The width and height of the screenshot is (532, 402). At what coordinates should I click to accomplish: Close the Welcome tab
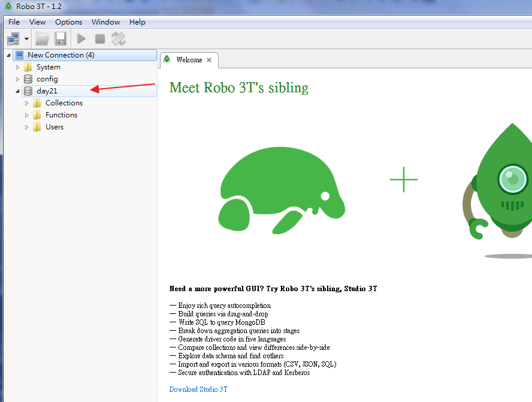tap(209, 60)
